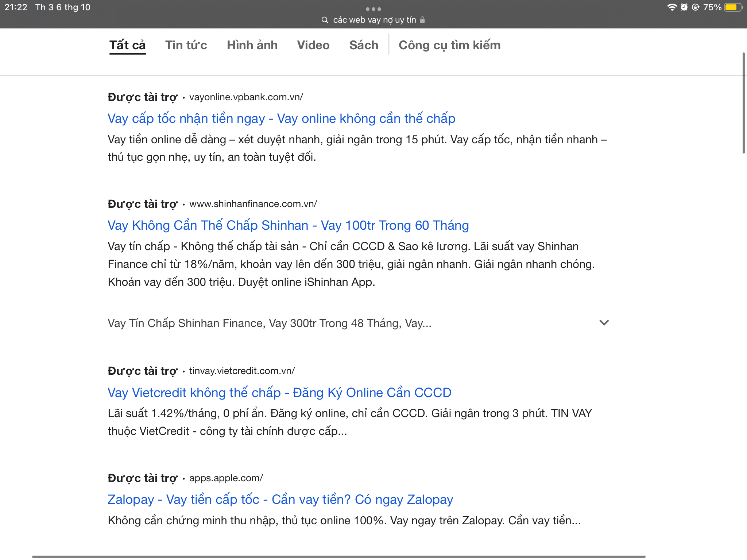Tap the alarm clock status icon
The width and height of the screenshot is (747, 560).
pyautogui.click(x=684, y=7)
